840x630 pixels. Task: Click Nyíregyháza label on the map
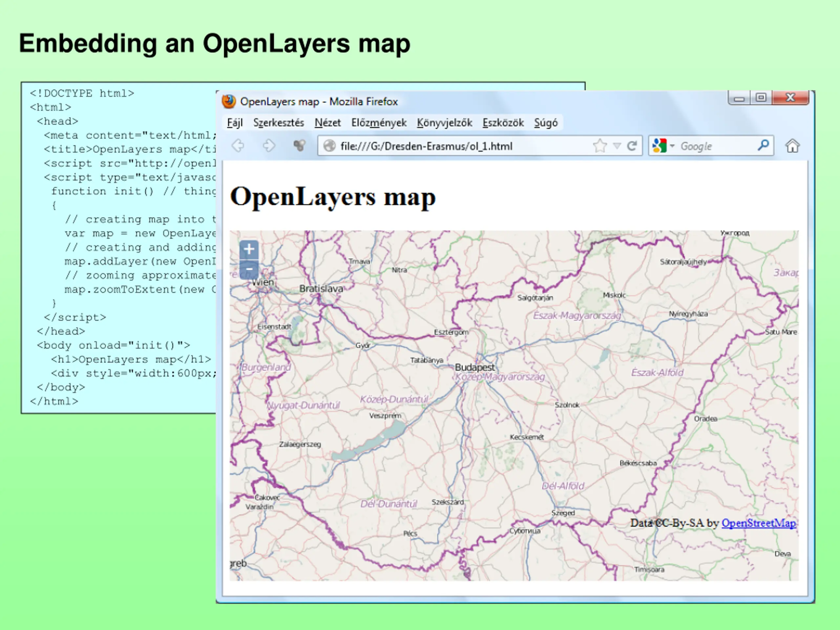pos(688,314)
